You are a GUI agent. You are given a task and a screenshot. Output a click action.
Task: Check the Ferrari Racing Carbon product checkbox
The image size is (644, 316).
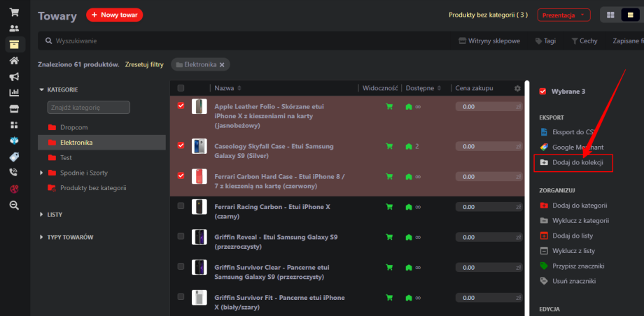pos(181,206)
